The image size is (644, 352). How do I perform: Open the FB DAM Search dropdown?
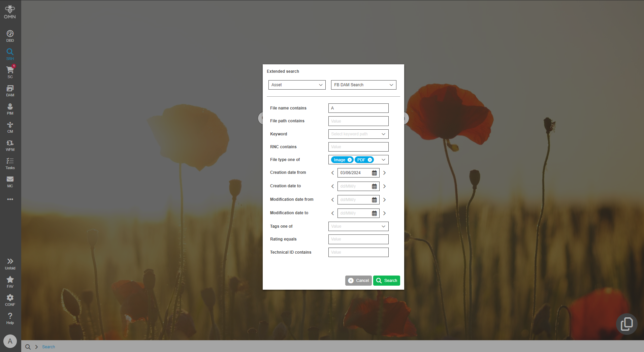363,85
